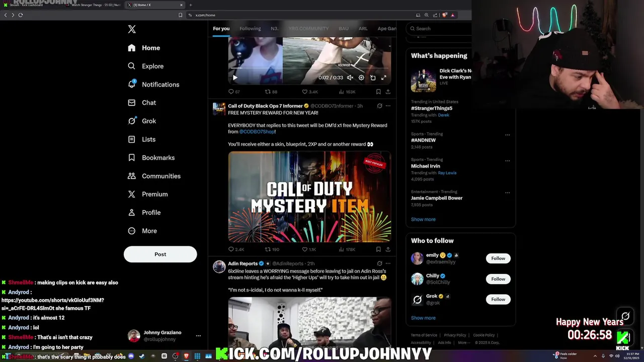Open more options for #ANDNEW trend
644x362 pixels.
tap(508, 135)
